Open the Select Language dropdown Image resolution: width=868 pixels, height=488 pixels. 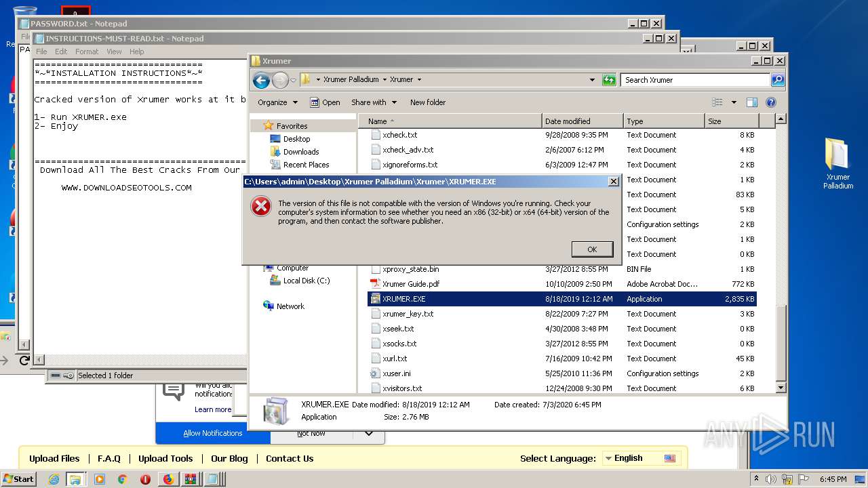pyautogui.click(x=642, y=458)
